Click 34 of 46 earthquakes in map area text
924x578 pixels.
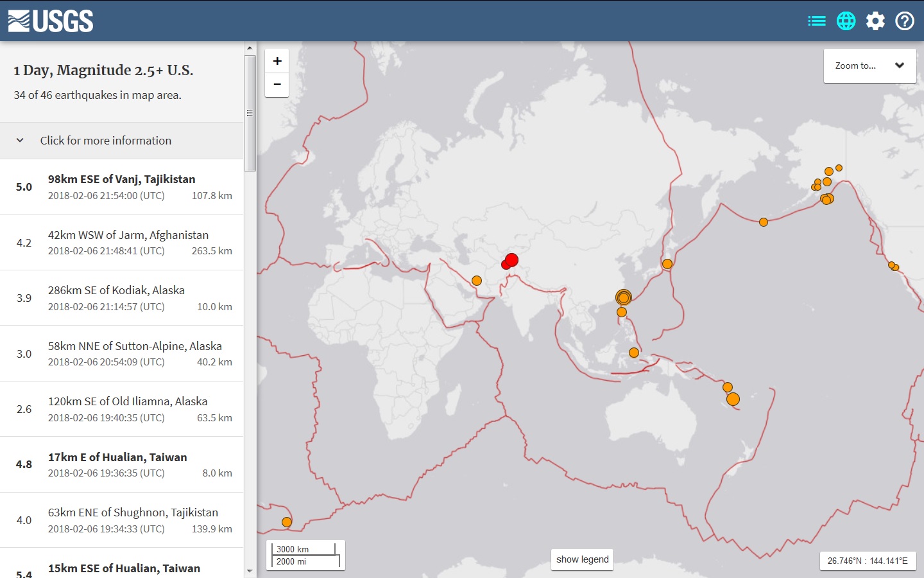(98, 95)
